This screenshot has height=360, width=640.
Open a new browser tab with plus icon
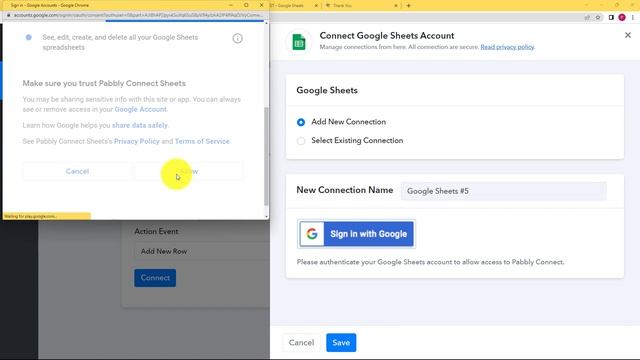coord(408,6)
